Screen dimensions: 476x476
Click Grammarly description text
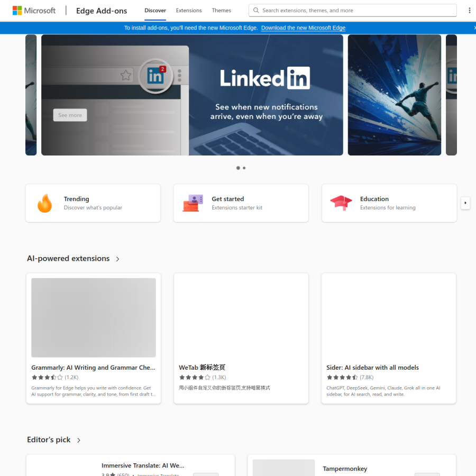pyautogui.click(x=94, y=391)
